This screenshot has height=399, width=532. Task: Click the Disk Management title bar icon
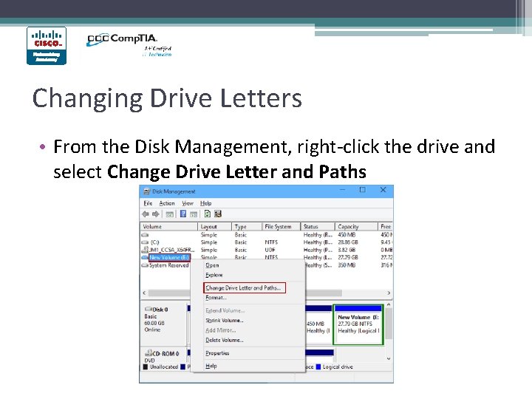click(x=146, y=191)
